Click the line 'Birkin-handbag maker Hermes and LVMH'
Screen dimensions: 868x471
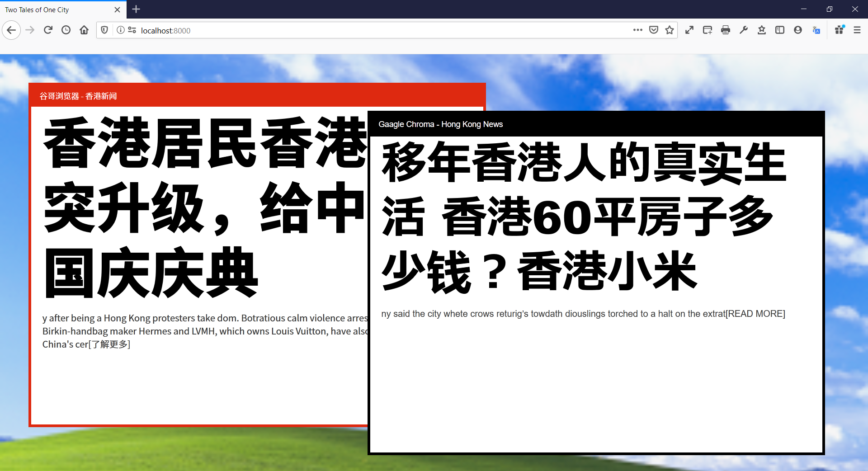205,331
